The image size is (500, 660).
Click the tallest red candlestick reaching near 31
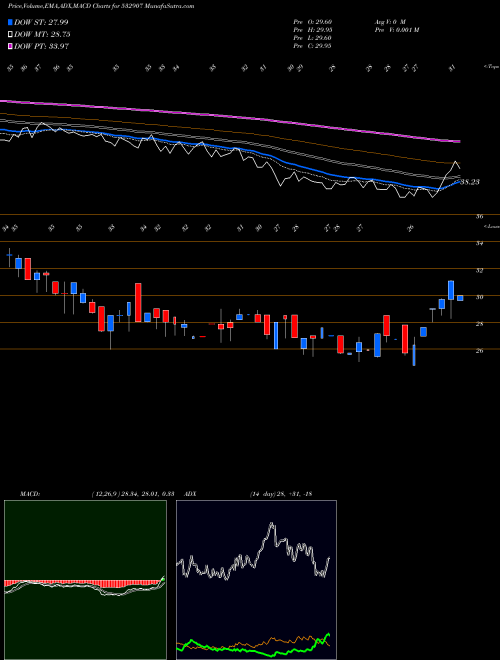point(138,303)
